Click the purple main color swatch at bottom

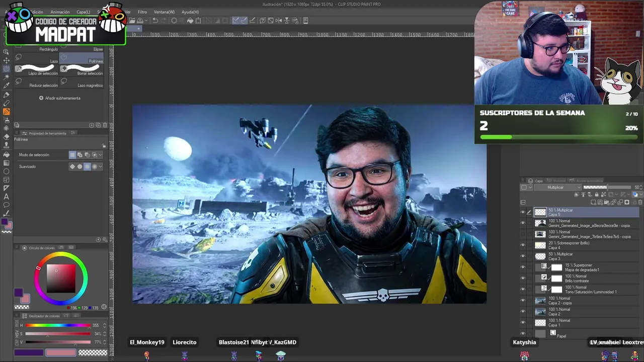pyautogui.click(x=29, y=353)
